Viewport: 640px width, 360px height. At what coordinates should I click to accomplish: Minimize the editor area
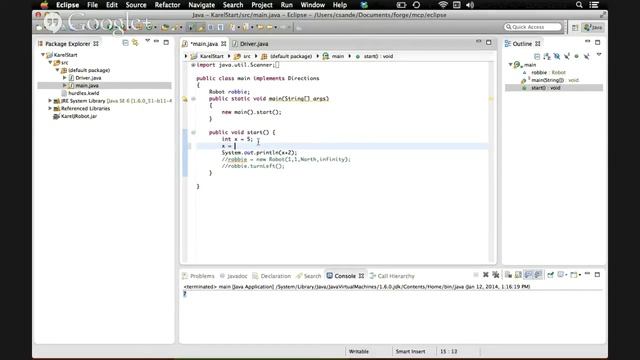tap(478, 42)
